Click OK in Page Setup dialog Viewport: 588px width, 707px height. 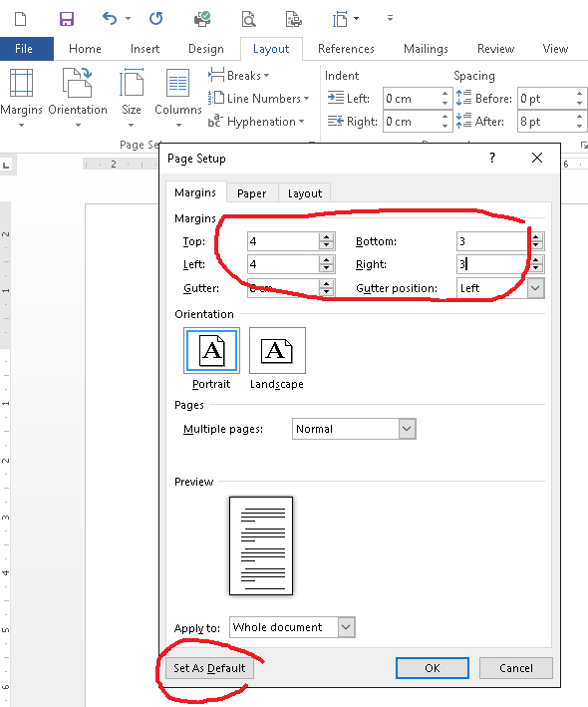click(433, 668)
